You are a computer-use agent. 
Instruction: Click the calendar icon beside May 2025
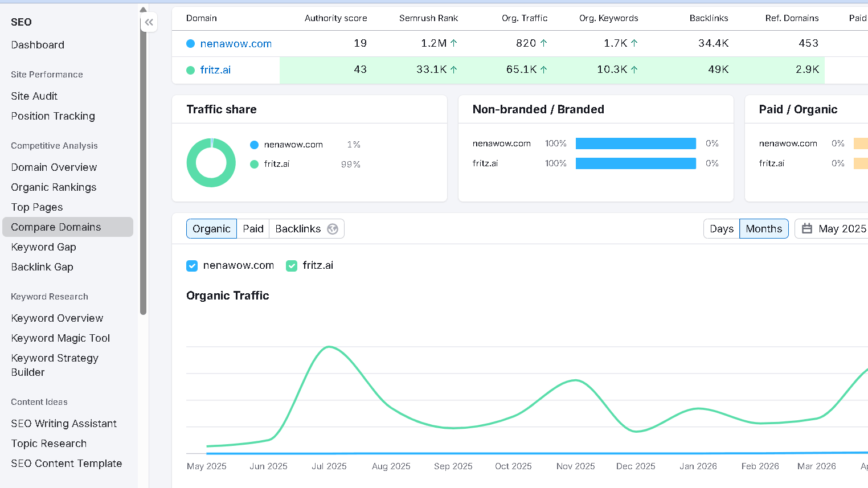(806, 228)
